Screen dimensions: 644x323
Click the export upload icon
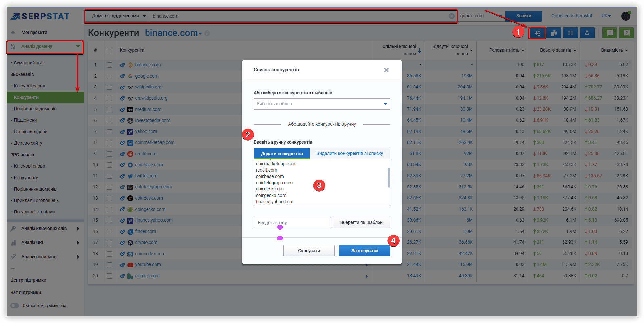pyautogui.click(x=587, y=33)
